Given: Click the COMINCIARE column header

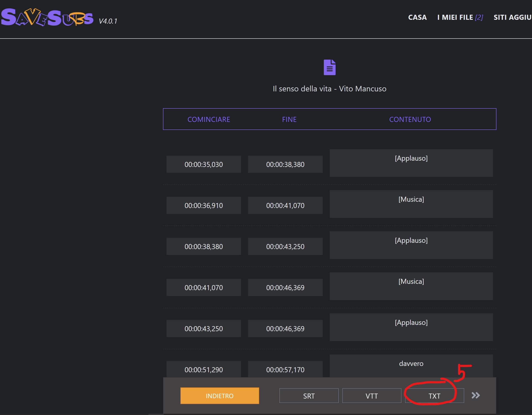Looking at the screenshot, I should point(208,119).
